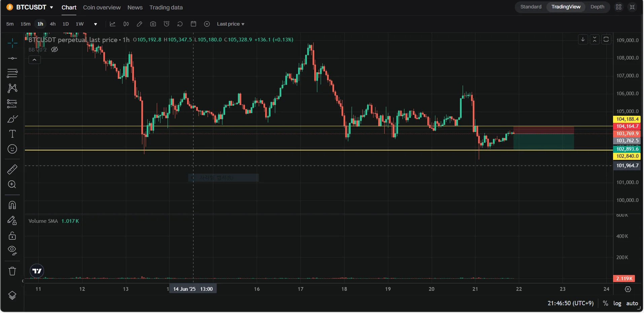Switch to Standard chart view
Screen dimensions: 644x313
point(531,7)
